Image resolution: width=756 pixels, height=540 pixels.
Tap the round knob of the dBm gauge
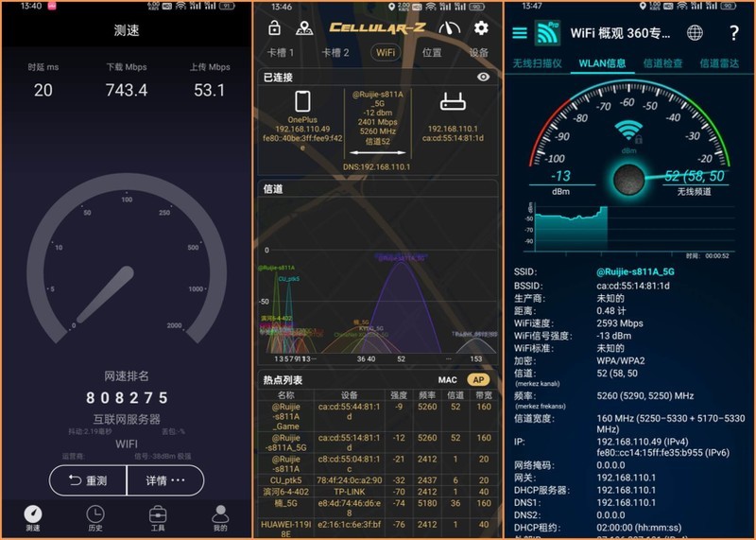[x=628, y=179]
